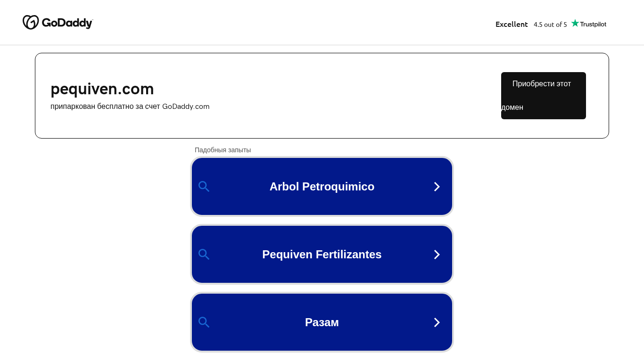Open the Arbol Petroquimico related search
644x362 pixels.
(322, 187)
